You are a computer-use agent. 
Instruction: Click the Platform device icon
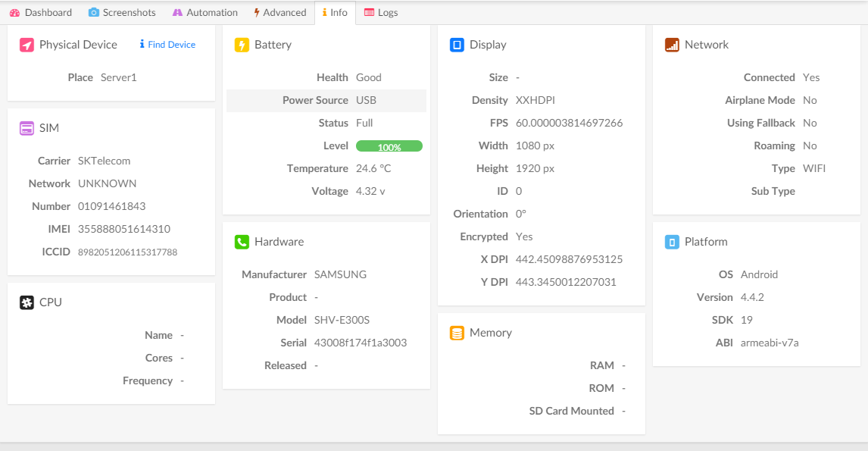click(x=672, y=242)
